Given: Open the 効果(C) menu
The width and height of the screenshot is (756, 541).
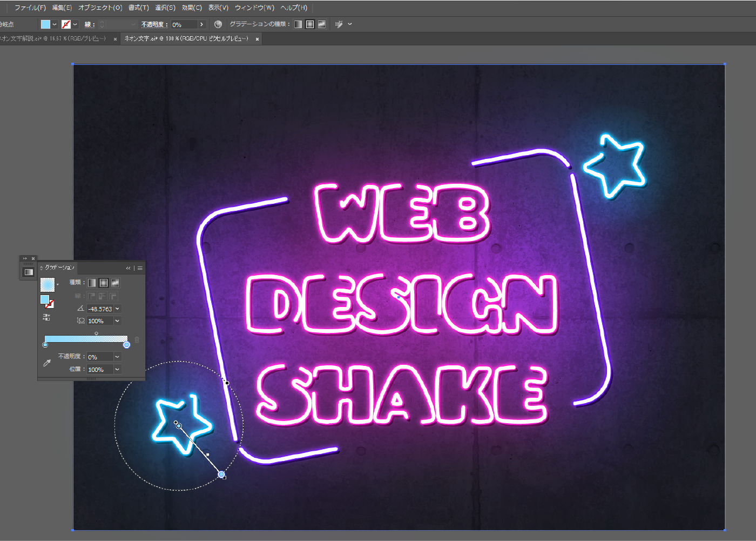Looking at the screenshot, I should [x=192, y=8].
